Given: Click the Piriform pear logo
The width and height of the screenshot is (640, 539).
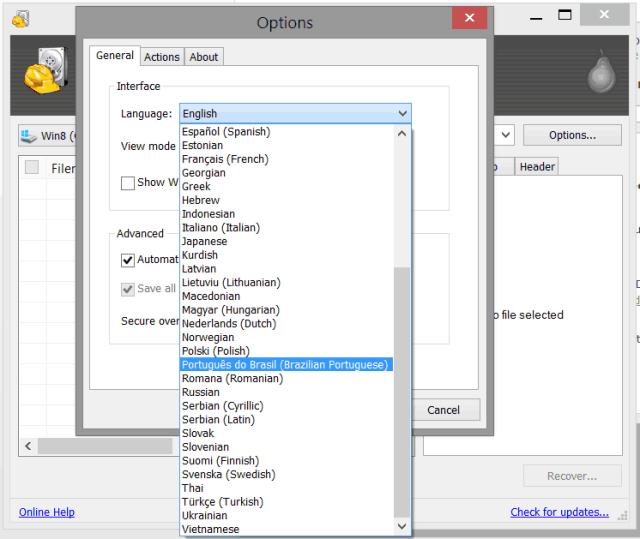Looking at the screenshot, I should pos(602,73).
